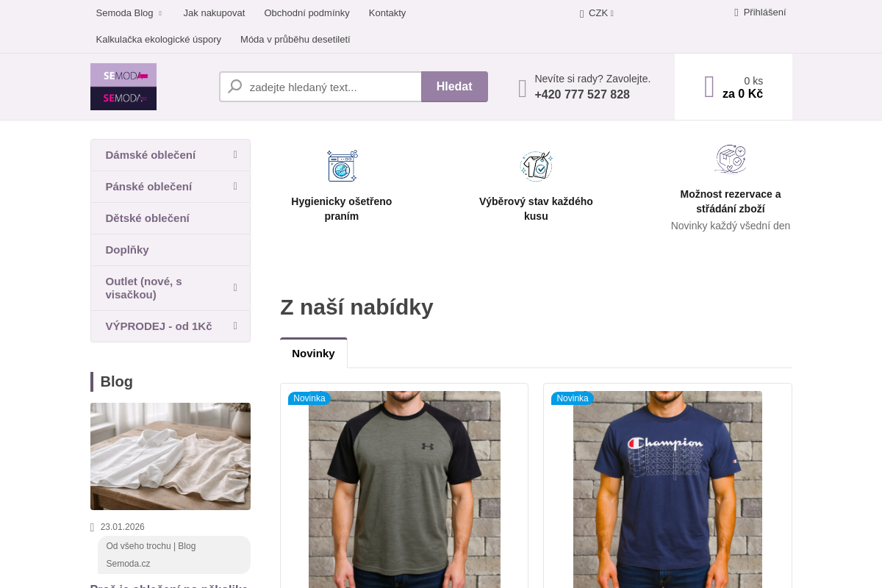Expand the VÝPRODEJ - od 1Kč arrow
The height and width of the screenshot is (588, 882).
point(235,325)
